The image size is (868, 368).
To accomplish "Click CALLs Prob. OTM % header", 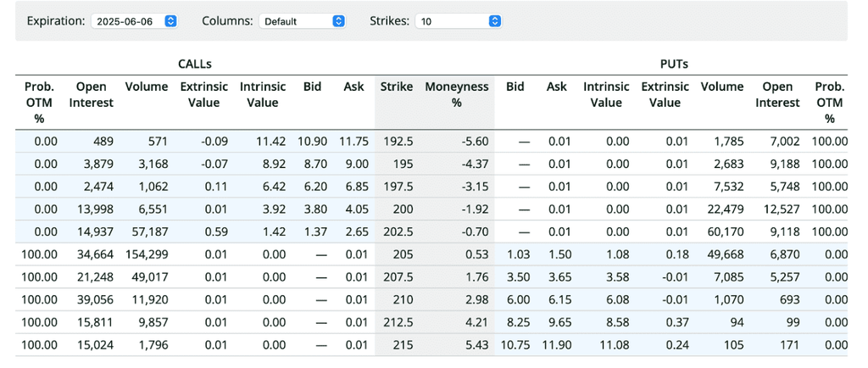I will (x=40, y=103).
